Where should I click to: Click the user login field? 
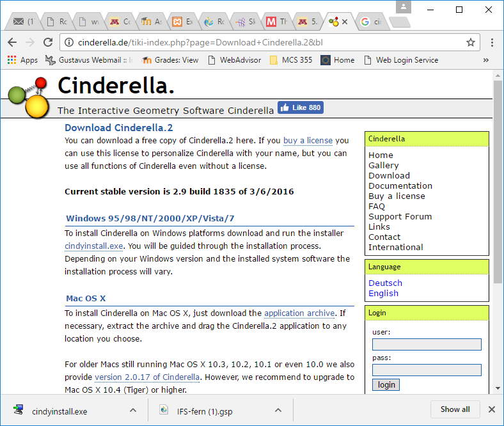427,344
